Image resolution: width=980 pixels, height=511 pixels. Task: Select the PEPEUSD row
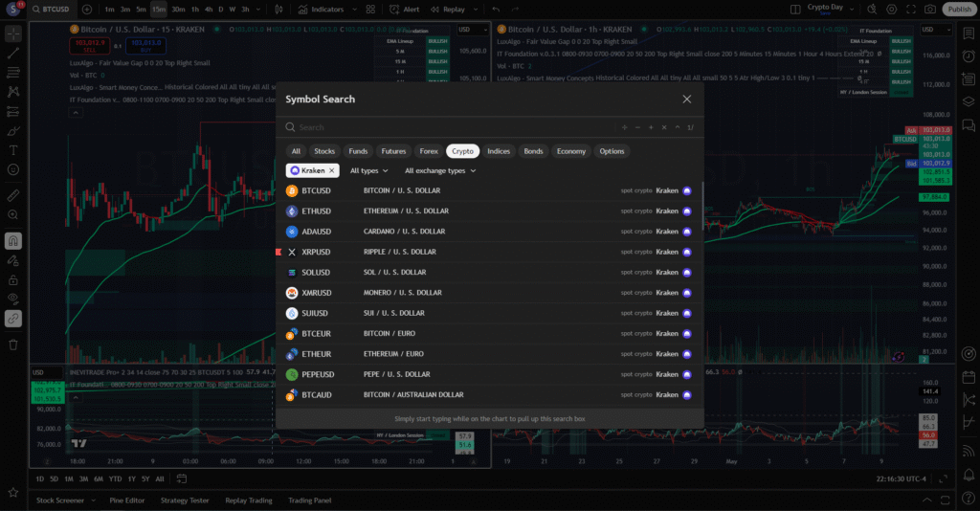[x=490, y=375]
